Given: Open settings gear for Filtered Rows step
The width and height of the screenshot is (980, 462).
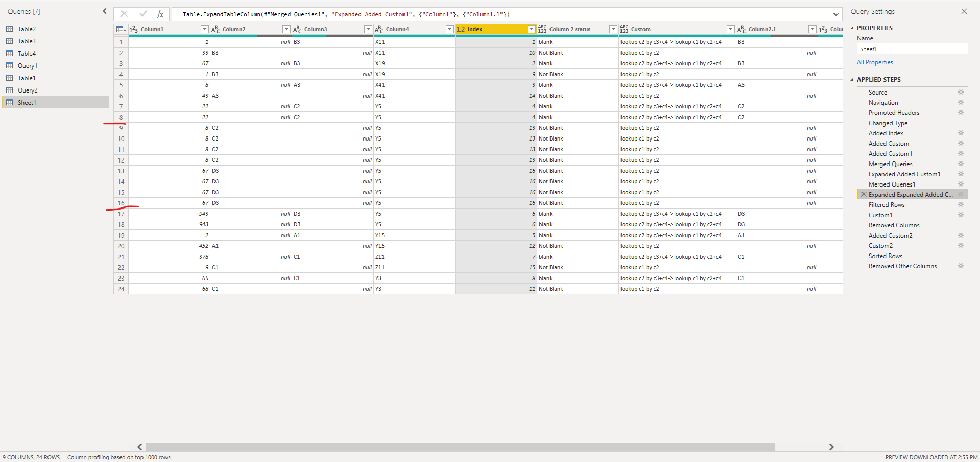Looking at the screenshot, I should (961, 205).
